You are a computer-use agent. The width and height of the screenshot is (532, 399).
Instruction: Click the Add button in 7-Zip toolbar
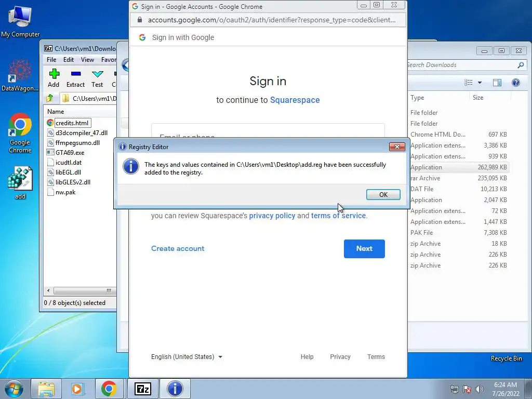point(54,78)
